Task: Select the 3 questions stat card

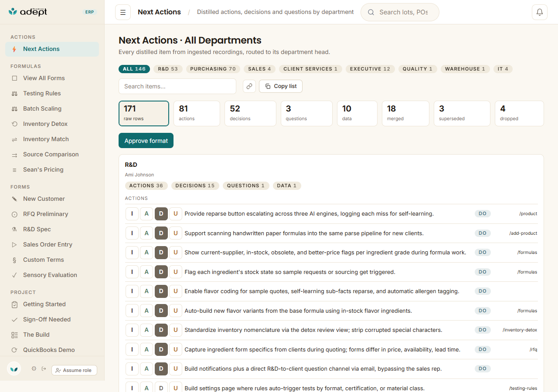Action: (306, 113)
